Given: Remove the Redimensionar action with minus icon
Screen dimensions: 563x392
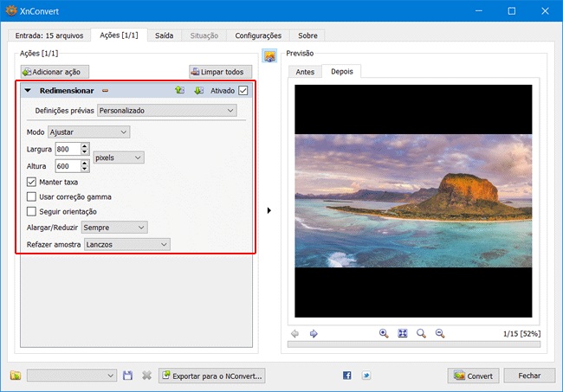Looking at the screenshot, I should pos(105,90).
